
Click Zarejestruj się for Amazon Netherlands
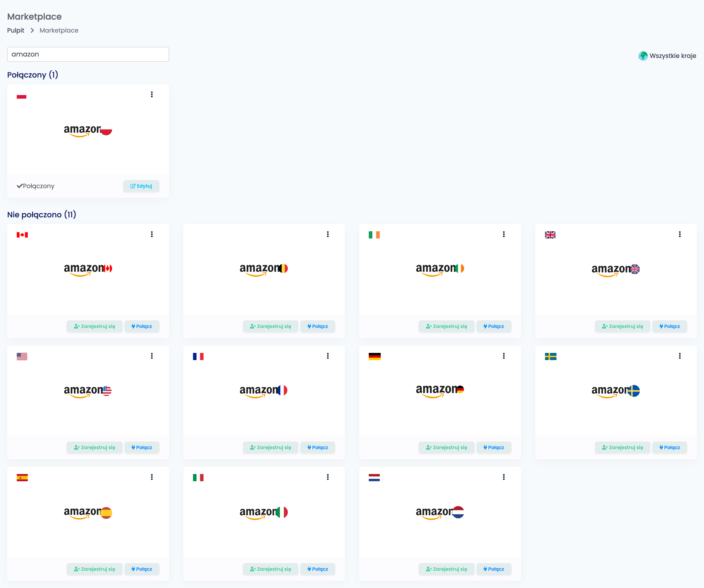pos(447,569)
